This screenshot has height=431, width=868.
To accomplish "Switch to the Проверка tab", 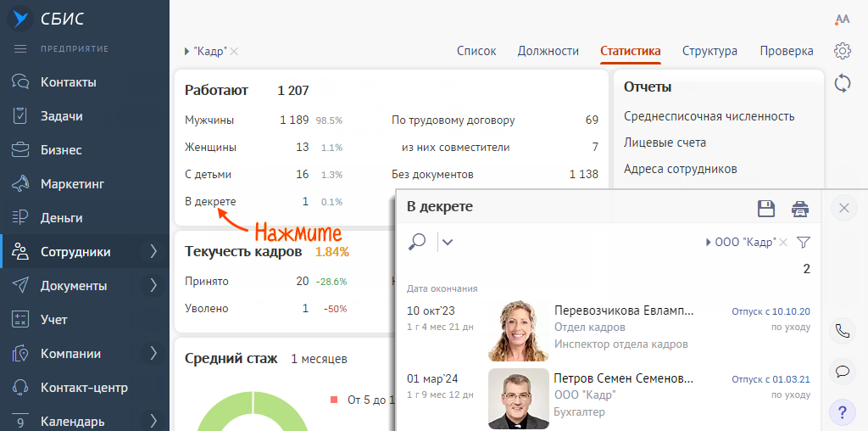I will (x=787, y=51).
